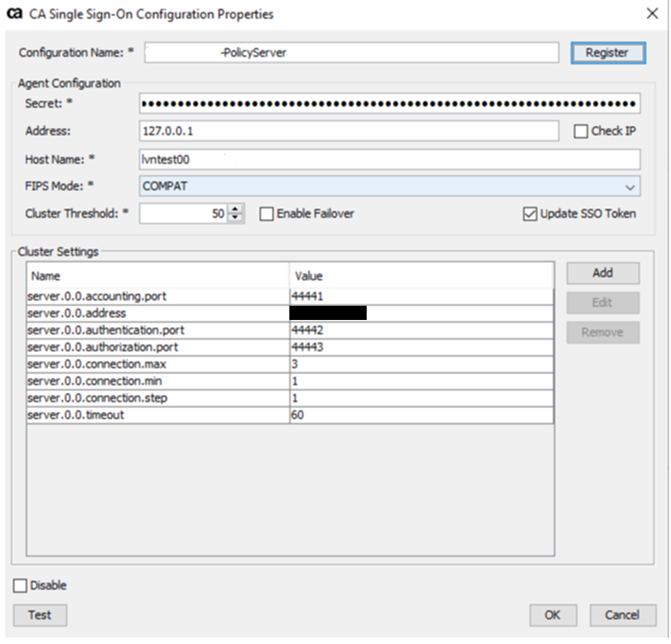Click the Address field showing 127.0.0.1

coord(348,131)
